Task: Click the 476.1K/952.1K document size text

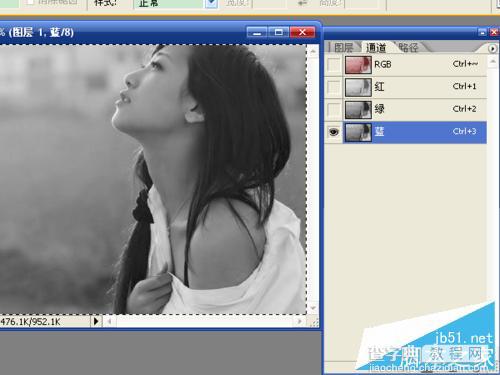Action: pos(30,322)
